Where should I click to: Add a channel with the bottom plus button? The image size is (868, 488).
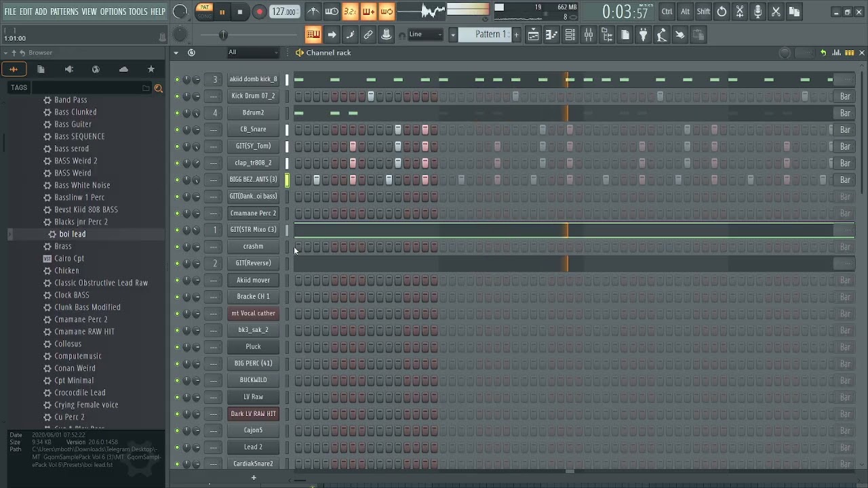(x=254, y=478)
